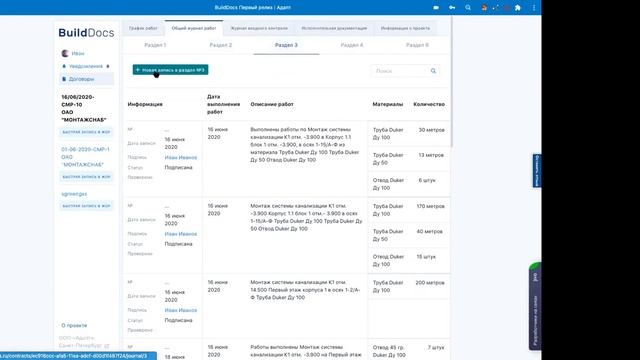This screenshot has width=640, height=360.
Task: Select the Описание работ column header
Action: [272, 104]
